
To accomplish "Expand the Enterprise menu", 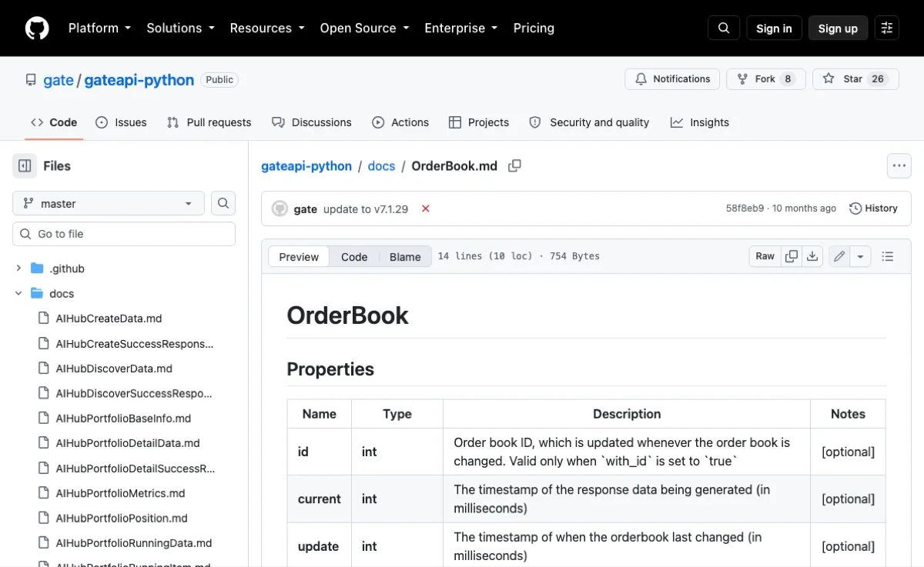I will [x=461, y=28].
